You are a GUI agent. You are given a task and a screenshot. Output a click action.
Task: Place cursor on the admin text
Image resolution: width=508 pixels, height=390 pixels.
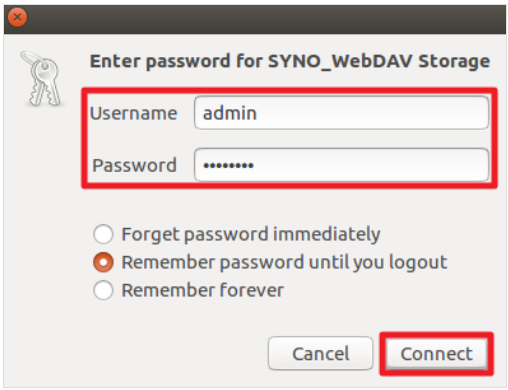230,113
